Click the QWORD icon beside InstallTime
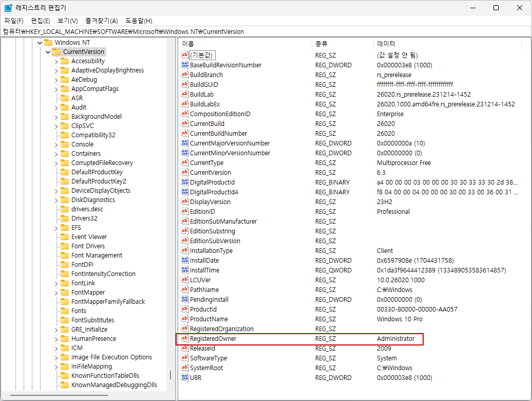The image size is (532, 401). [184, 270]
